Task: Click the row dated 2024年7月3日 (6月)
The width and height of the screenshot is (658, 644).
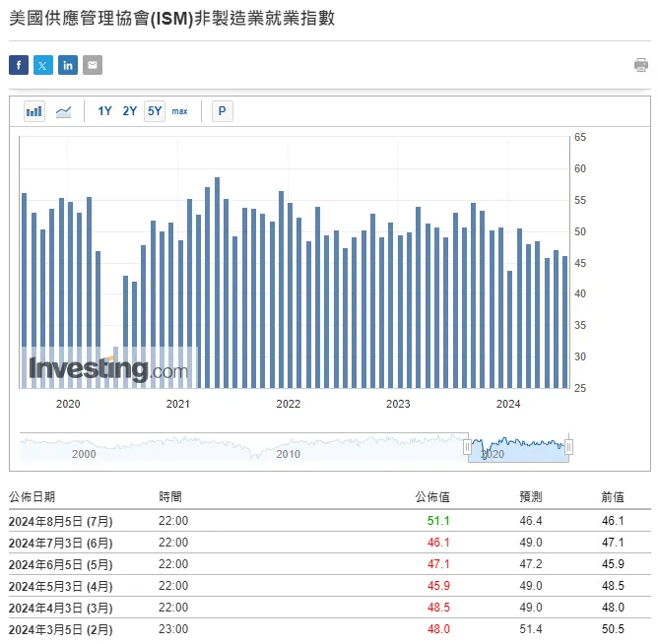Action: coord(329,543)
